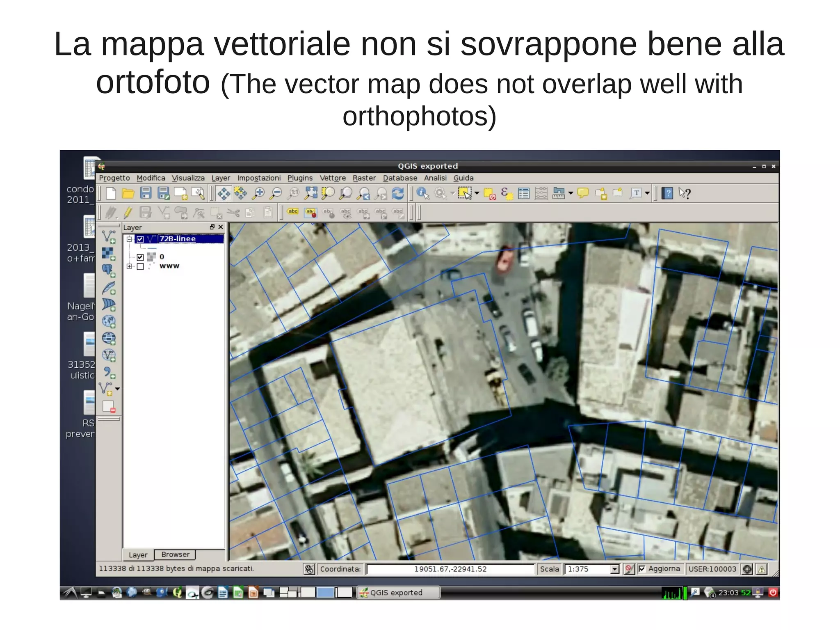
Task: Open the Raster menu
Action: pos(364,178)
